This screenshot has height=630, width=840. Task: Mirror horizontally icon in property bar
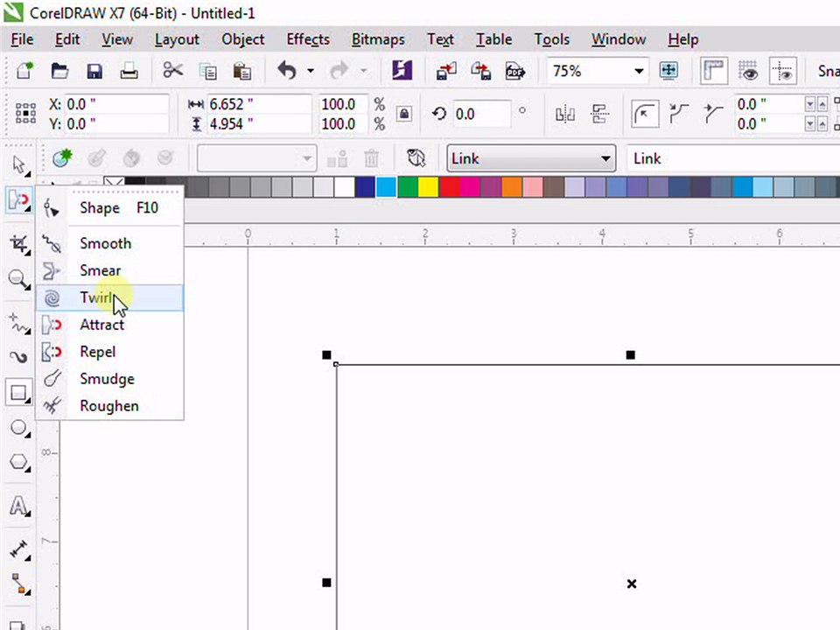564,114
